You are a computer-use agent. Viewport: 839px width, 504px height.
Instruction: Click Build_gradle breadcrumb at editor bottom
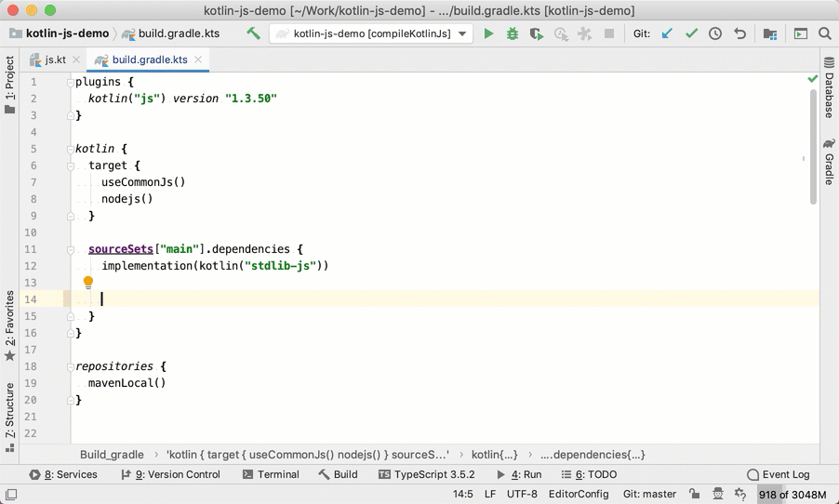click(x=112, y=455)
